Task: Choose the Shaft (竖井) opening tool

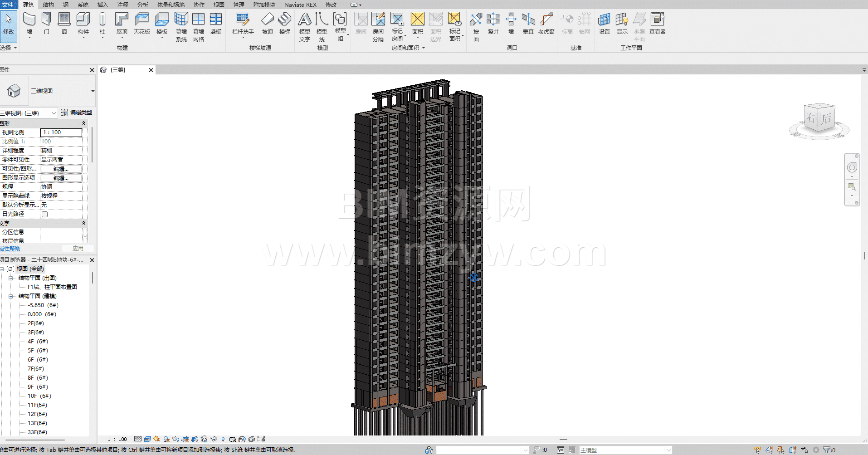Action: coord(493,24)
